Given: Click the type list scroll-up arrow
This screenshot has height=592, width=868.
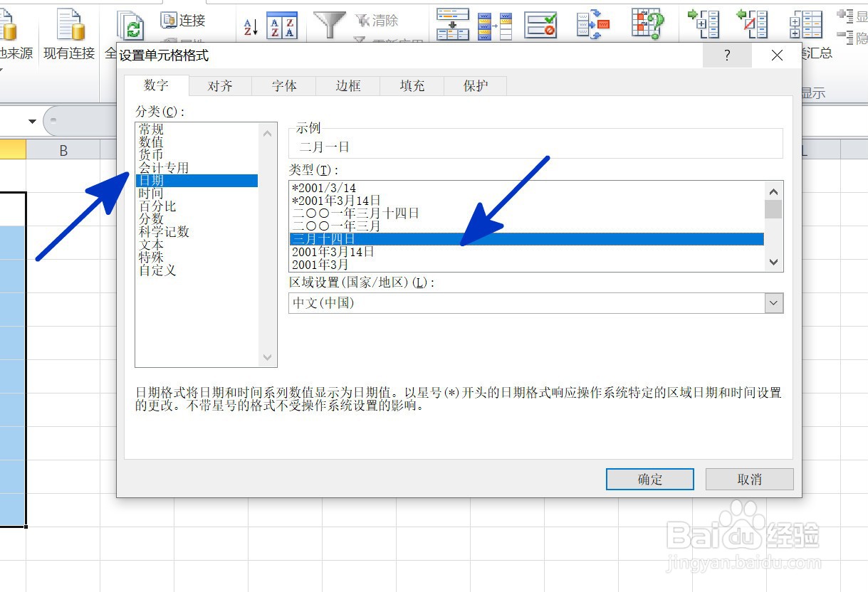Looking at the screenshot, I should coord(773,191).
